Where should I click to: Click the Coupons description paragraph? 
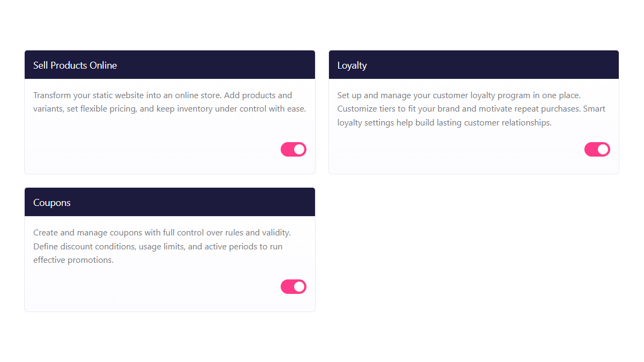tap(162, 246)
